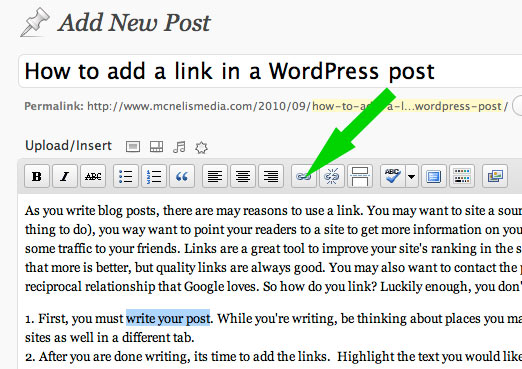Click the pushpin icon beside Add New Post
522x369 pixels.
tap(35, 22)
